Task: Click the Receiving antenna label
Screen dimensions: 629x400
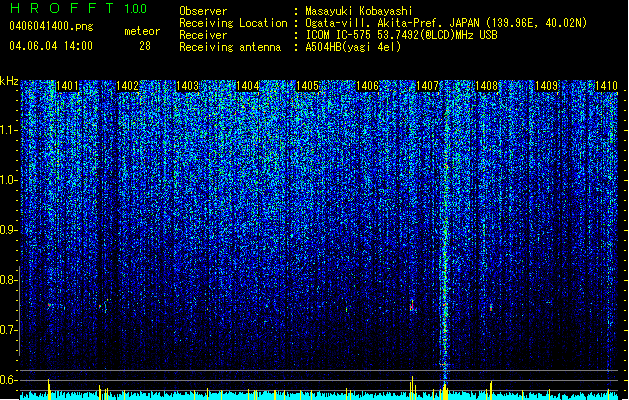Action: coord(230,47)
